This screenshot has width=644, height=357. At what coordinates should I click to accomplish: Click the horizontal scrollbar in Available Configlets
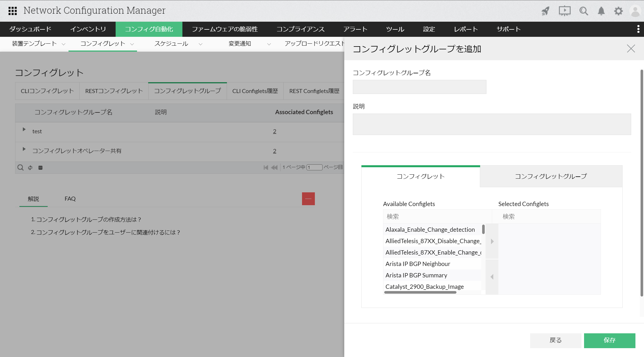[420, 292]
